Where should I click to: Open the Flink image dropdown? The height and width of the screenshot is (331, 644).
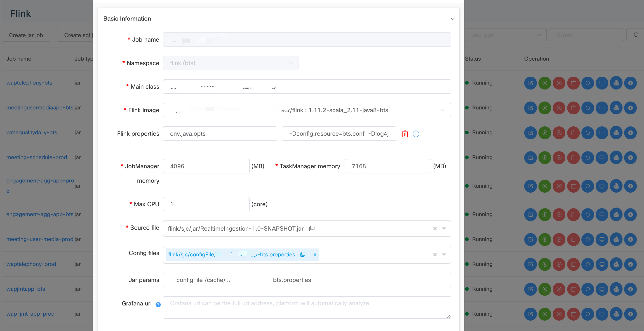pyautogui.click(x=443, y=110)
